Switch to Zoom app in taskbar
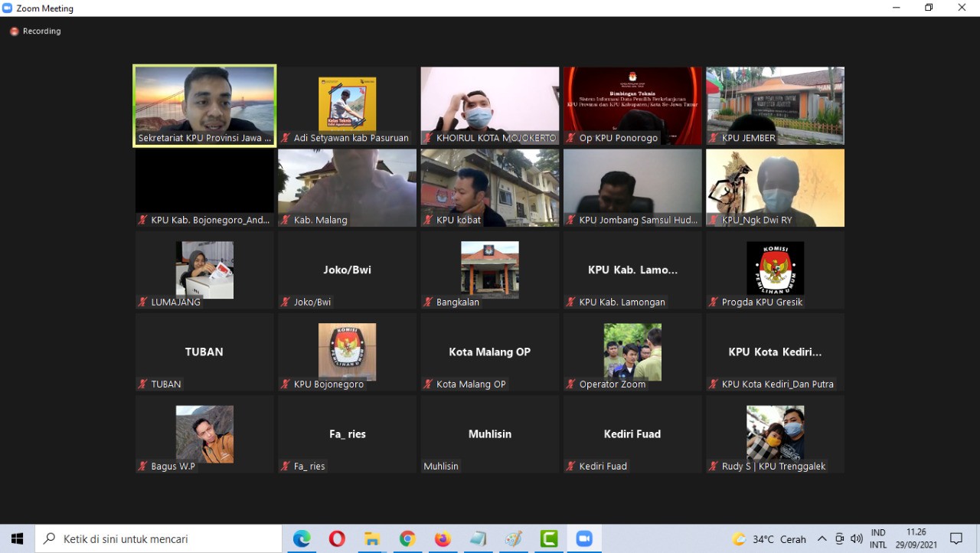 click(584, 539)
